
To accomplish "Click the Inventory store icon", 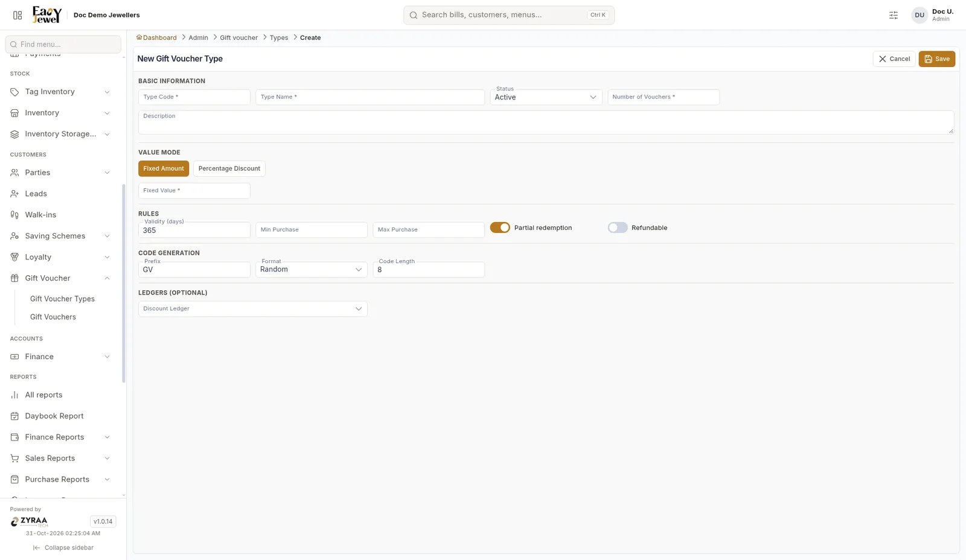I will [14, 113].
